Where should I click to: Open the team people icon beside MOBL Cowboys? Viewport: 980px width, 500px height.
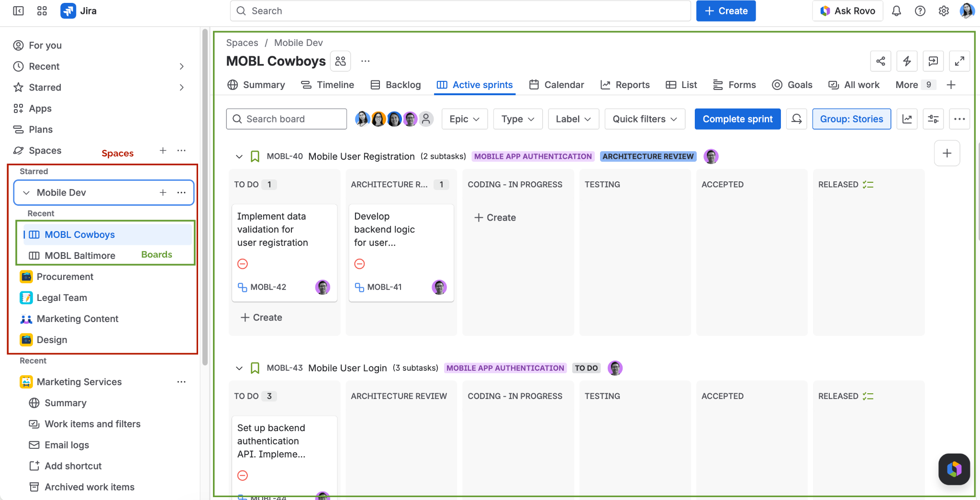(x=340, y=61)
